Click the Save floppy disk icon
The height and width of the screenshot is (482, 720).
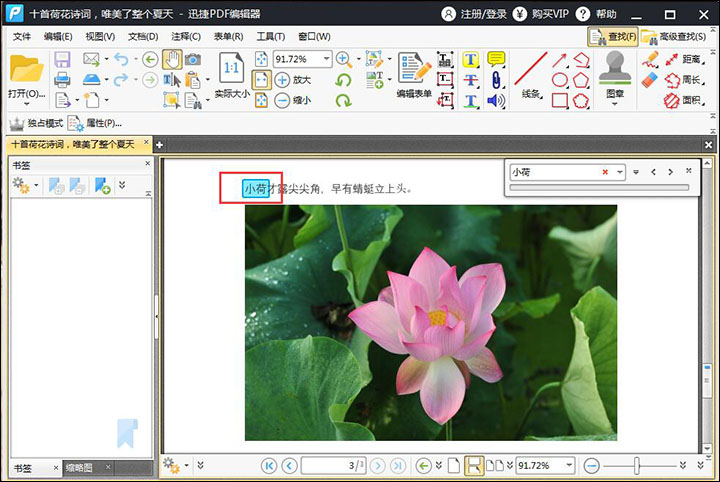point(62,60)
